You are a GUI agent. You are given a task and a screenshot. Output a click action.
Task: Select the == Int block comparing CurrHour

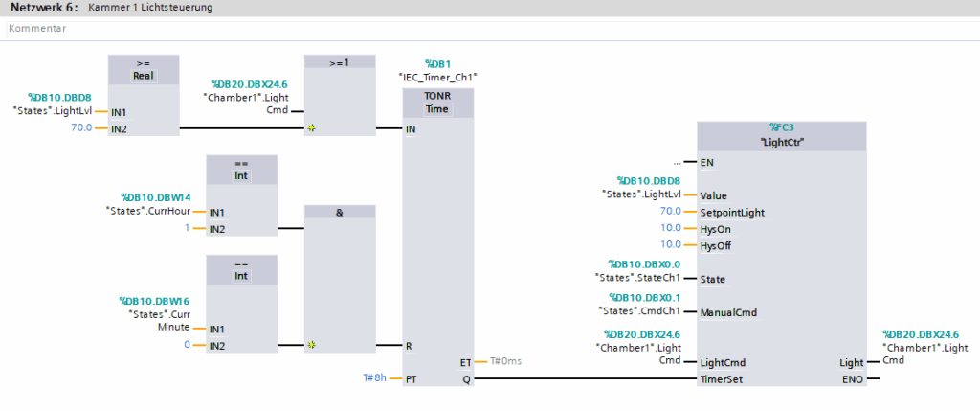point(241,170)
